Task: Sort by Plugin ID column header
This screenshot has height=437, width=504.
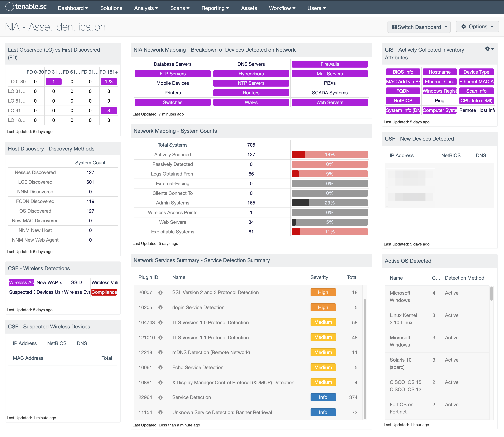Action: pos(148,277)
